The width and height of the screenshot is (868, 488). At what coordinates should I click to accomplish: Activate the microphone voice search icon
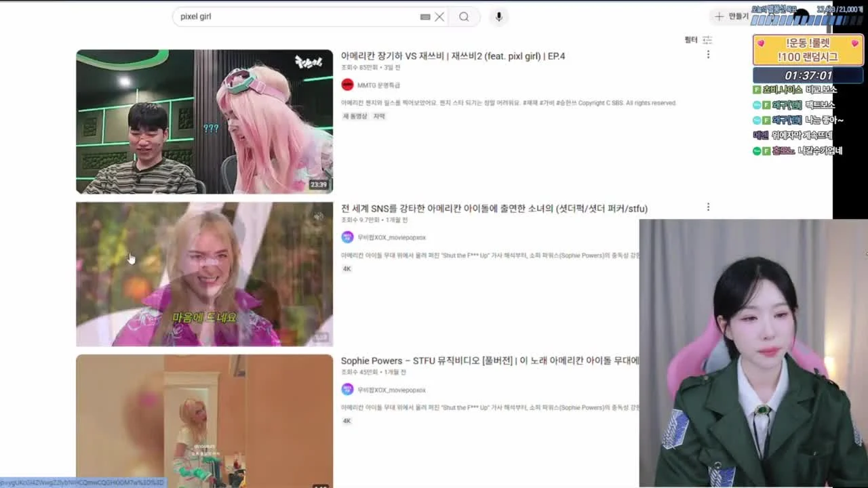[499, 17]
